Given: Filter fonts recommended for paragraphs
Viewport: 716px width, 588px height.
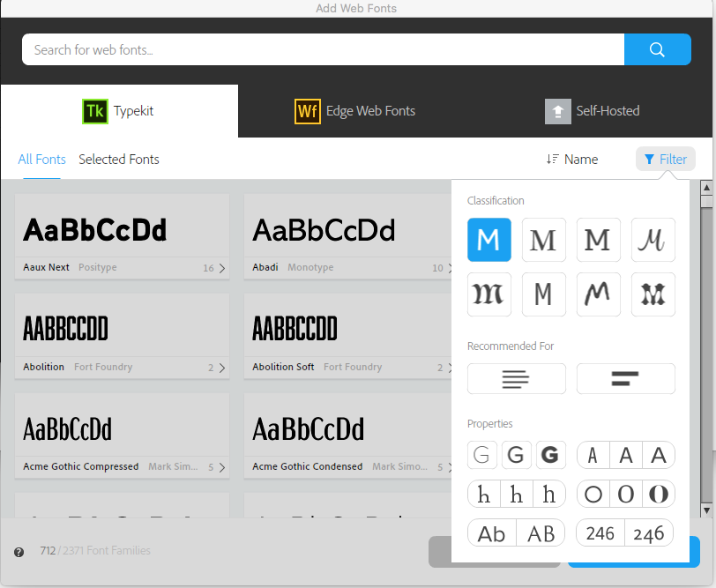Looking at the screenshot, I should (x=517, y=378).
